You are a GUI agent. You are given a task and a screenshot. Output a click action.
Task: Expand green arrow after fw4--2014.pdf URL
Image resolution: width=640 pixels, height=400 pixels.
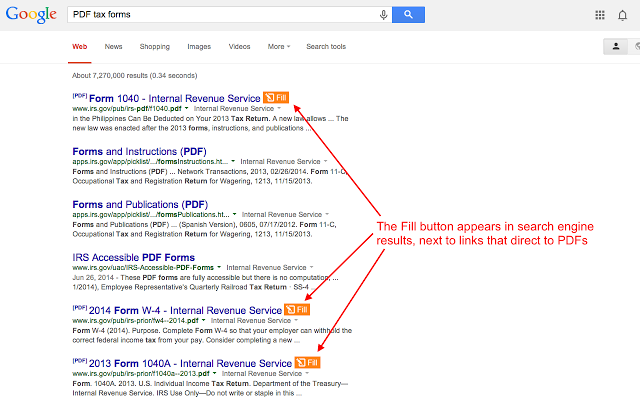pos(204,320)
